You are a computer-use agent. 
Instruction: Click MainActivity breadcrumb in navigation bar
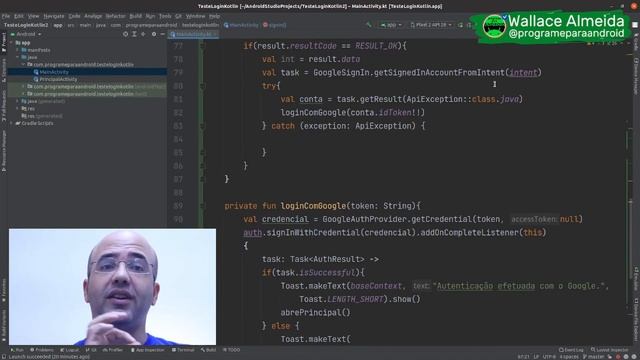pos(241,25)
